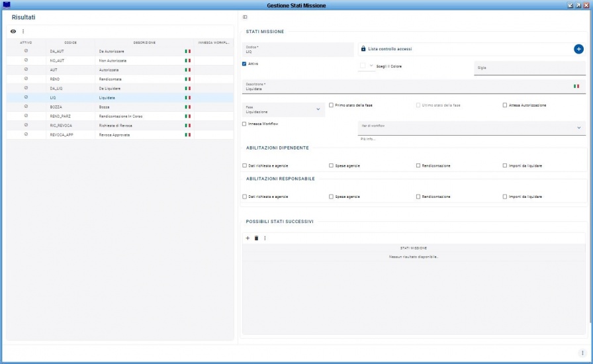
Task: Open the bottom-right three-dot menu
Action: [x=582, y=353]
